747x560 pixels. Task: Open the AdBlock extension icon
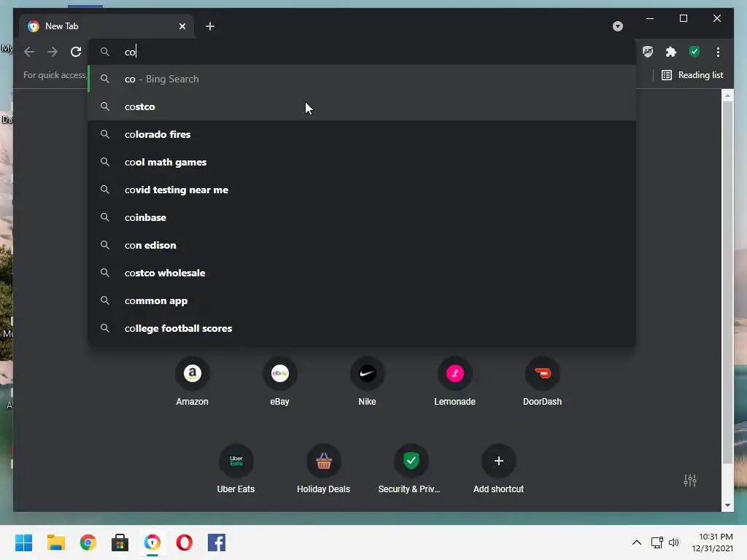pyautogui.click(x=648, y=52)
